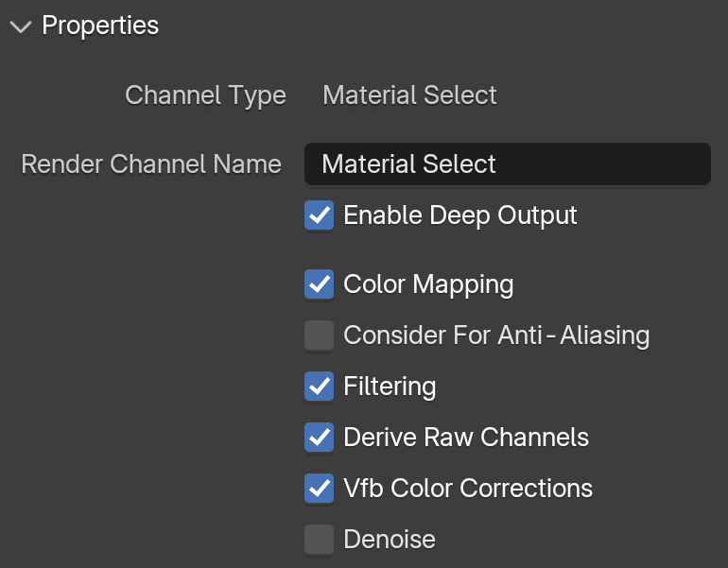This screenshot has width=728, height=568.
Task: Click the Denoise label text
Action: [x=390, y=540]
